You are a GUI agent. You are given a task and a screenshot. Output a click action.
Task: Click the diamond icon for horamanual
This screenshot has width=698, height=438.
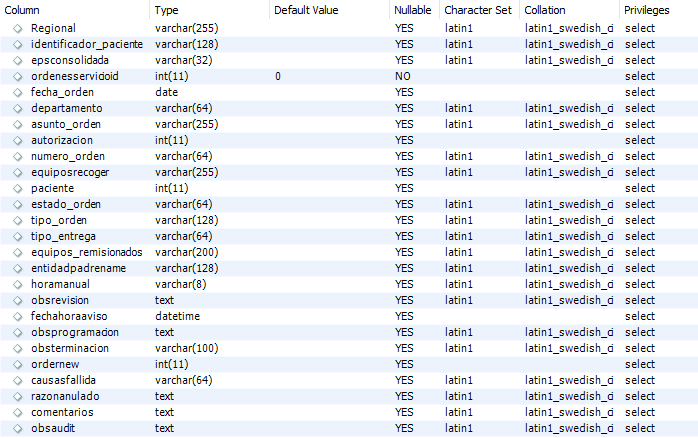coord(17,284)
